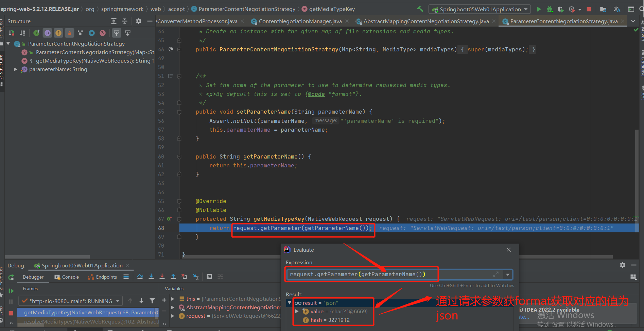This screenshot has width=644, height=331.
Task: Select next frame down arrow
Action: [141, 301]
